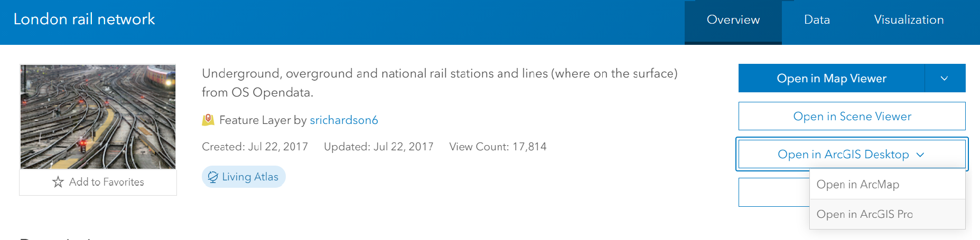The width and height of the screenshot is (980, 240).
Task: Click the blank button behind the dropdown menu
Action: (x=773, y=192)
